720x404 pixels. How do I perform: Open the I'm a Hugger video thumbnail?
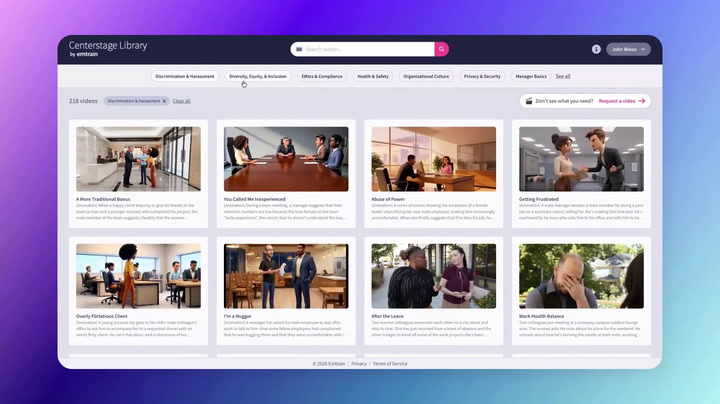(286, 276)
